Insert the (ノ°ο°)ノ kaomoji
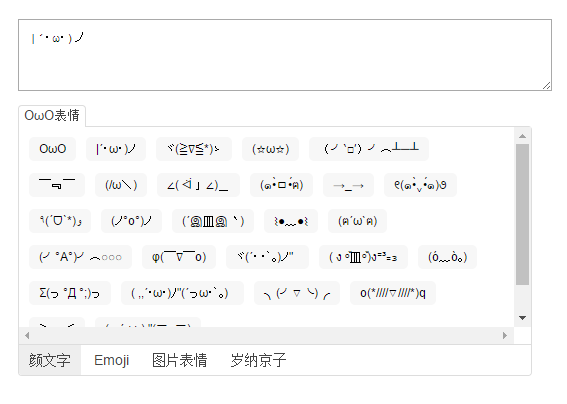Image resolution: width=567 pixels, height=404 pixels. tap(131, 221)
